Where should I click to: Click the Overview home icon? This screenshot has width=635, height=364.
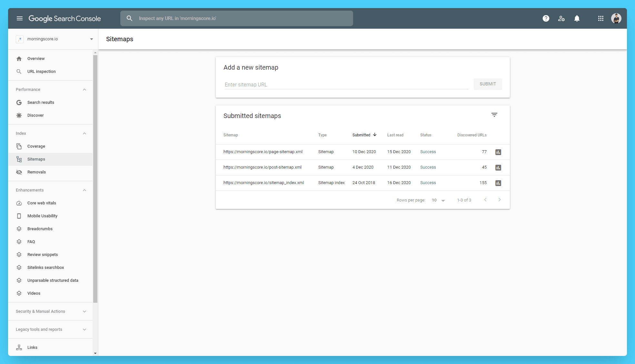19,59
